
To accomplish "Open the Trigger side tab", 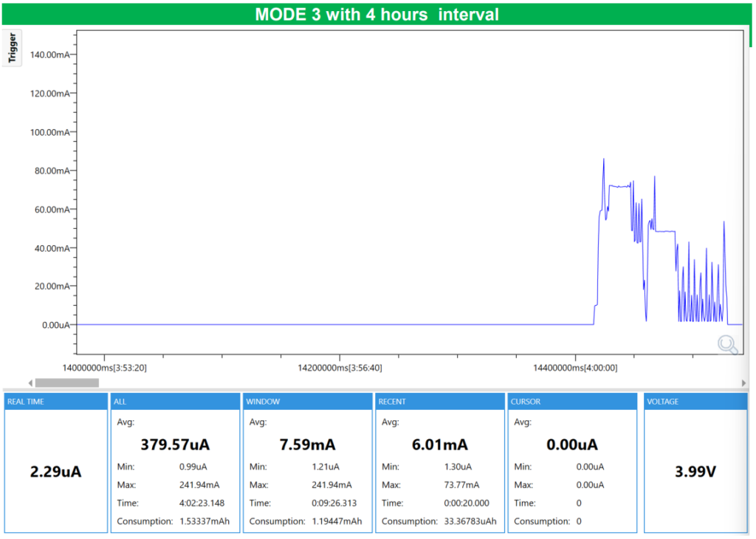I will 13,48.
